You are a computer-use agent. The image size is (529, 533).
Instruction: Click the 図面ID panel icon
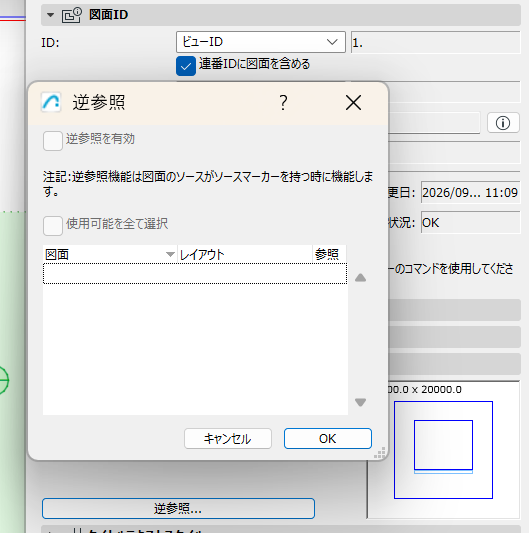72,15
